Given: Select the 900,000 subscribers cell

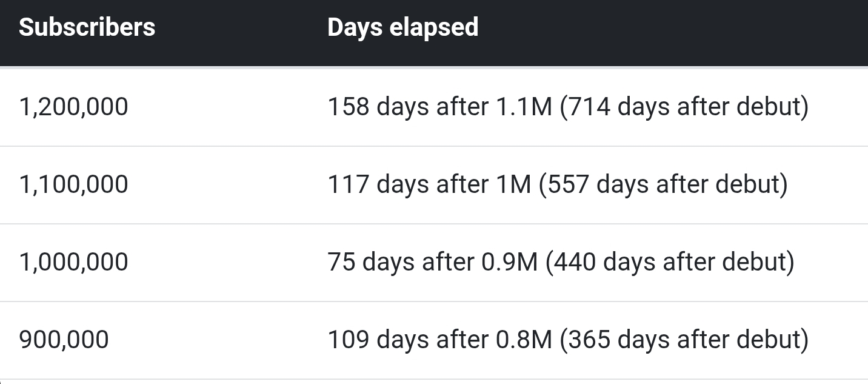Looking at the screenshot, I should pos(64,339).
